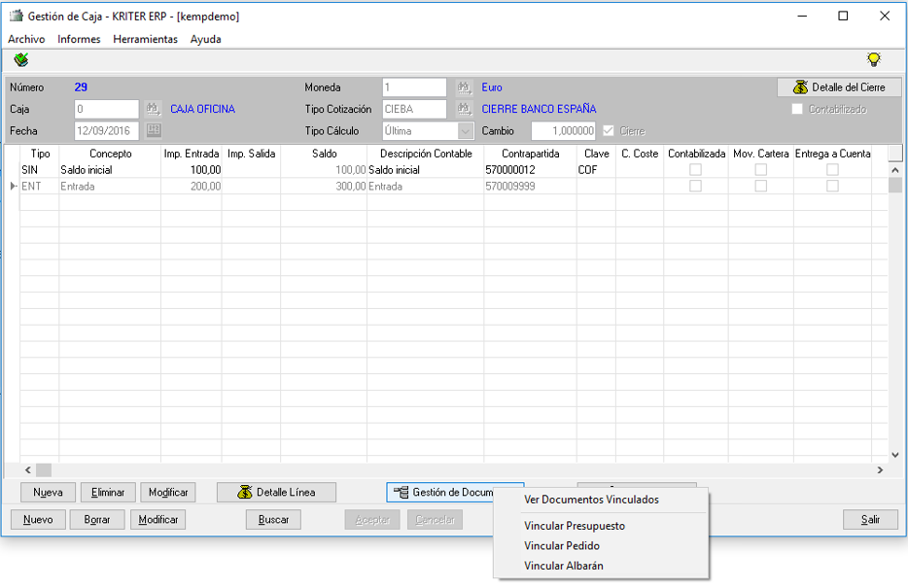This screenshot has width=908, height=588.
Task: Toggle the Contabilizado checkbox
Action: point(797,109)
